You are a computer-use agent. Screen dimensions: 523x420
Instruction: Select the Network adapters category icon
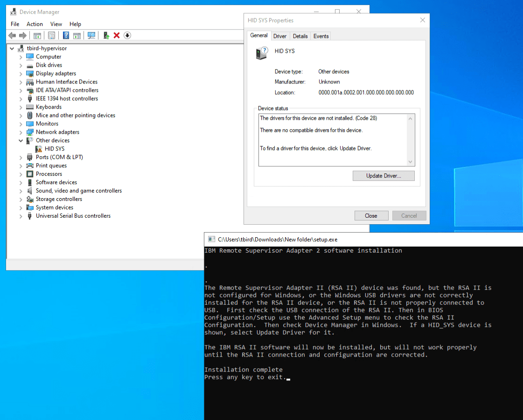[30, 132]
